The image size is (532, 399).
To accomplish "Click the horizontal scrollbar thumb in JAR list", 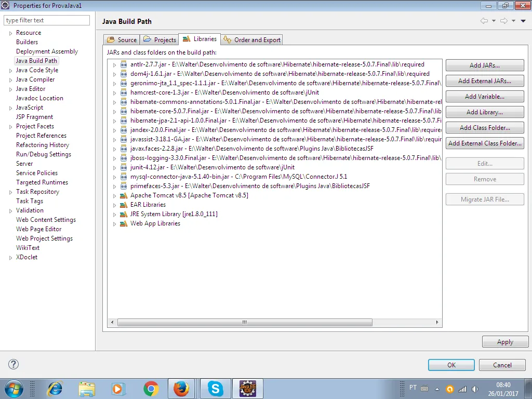I will point(245,322).
